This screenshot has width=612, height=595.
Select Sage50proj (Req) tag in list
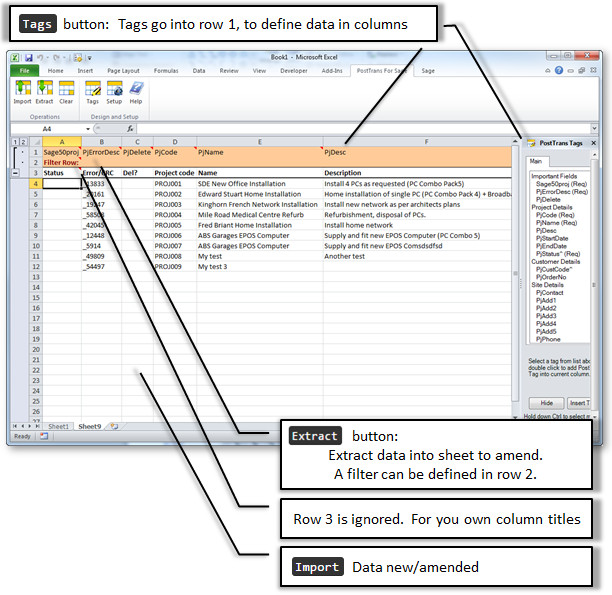[x=561, y=184]
